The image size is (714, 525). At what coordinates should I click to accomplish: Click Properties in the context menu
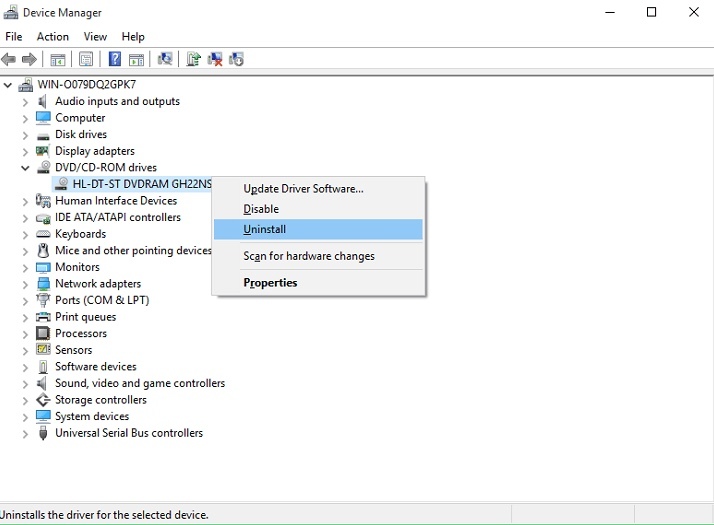270,283
